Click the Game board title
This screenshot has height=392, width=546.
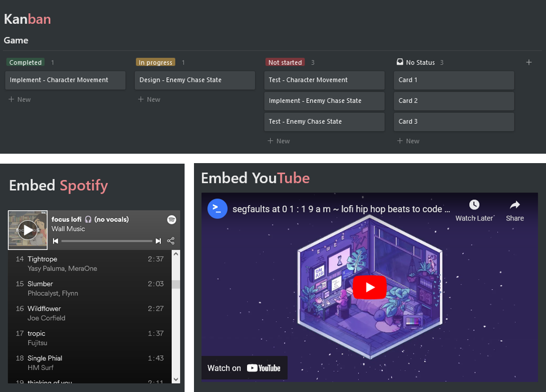point(16,40)
